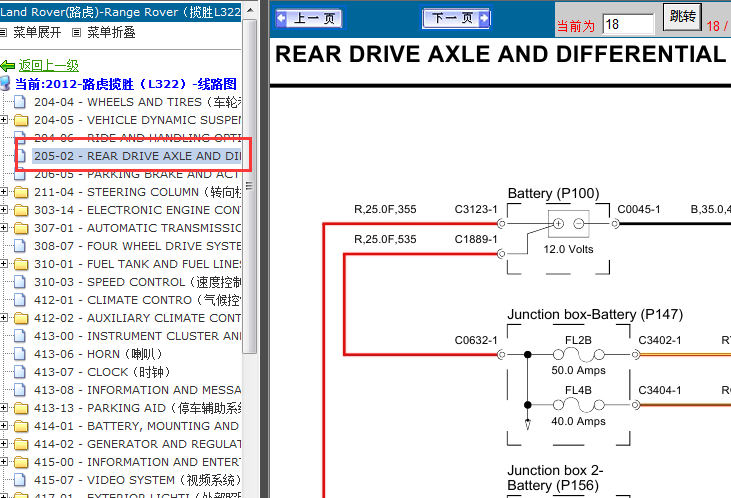
Task: Open 413-00 INSTRUMENT CLUSTER document
Action: click(x=138, y=336)
